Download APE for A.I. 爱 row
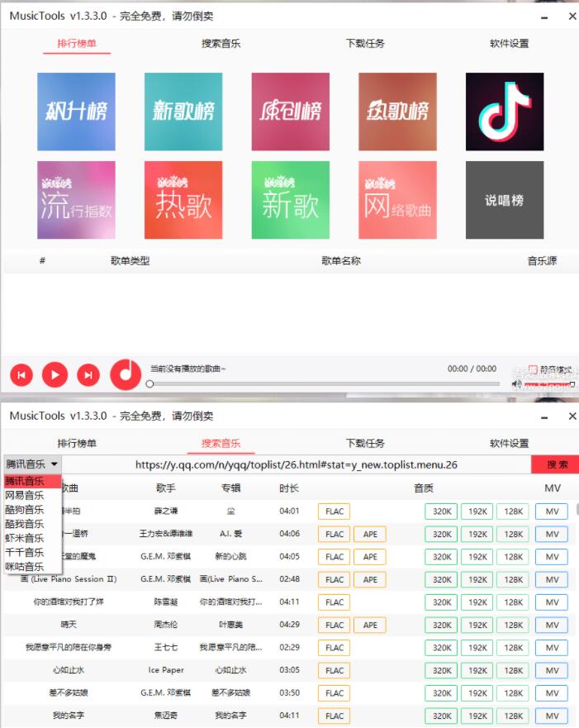 370,535
